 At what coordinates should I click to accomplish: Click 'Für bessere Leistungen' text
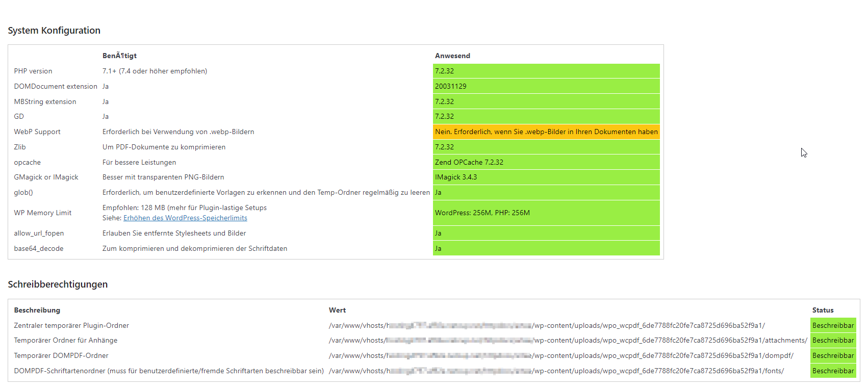tap(139, 162)
